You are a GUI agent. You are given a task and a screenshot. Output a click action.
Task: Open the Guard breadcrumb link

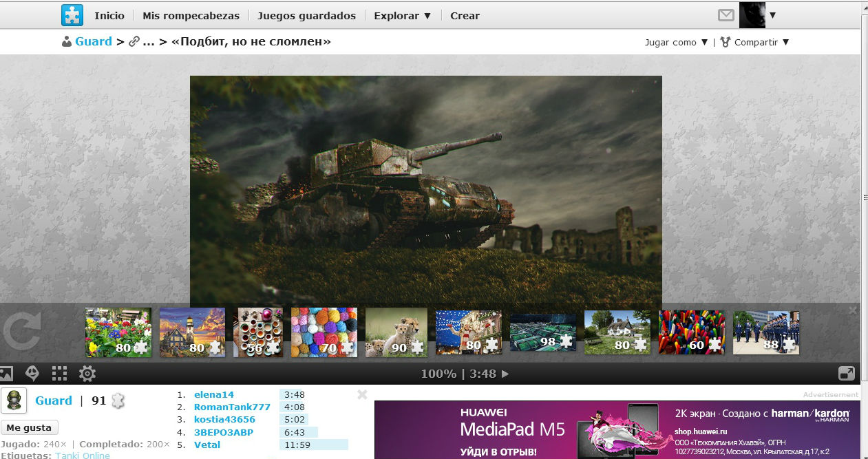pos(94,41)
